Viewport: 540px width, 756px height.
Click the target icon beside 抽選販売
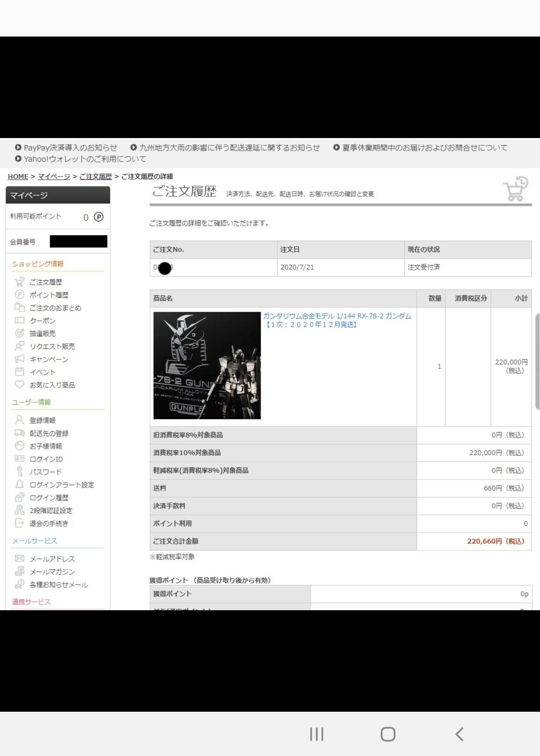(x=20, y=333)
